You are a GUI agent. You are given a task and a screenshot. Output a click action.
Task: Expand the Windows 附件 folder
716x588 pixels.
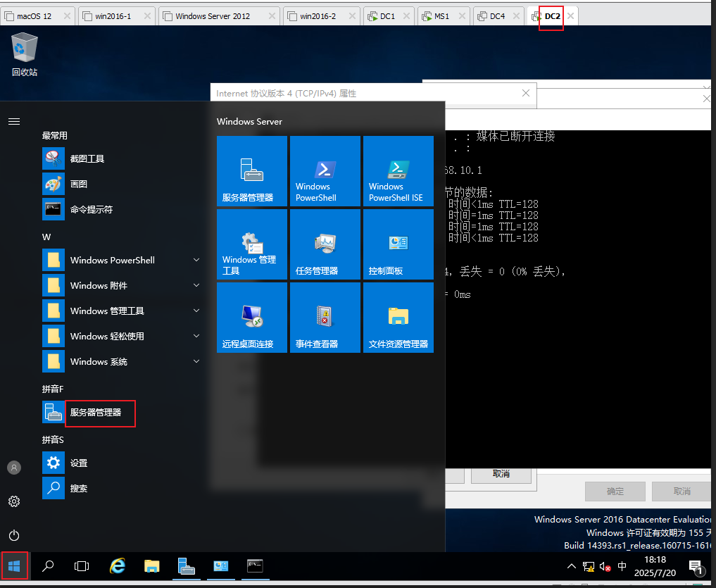point(121,285)
